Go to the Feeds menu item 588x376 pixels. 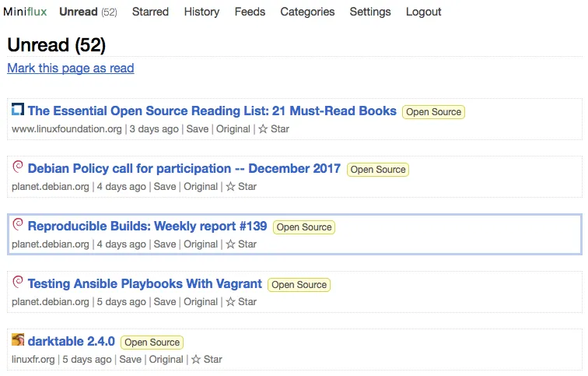pos(250,12)
